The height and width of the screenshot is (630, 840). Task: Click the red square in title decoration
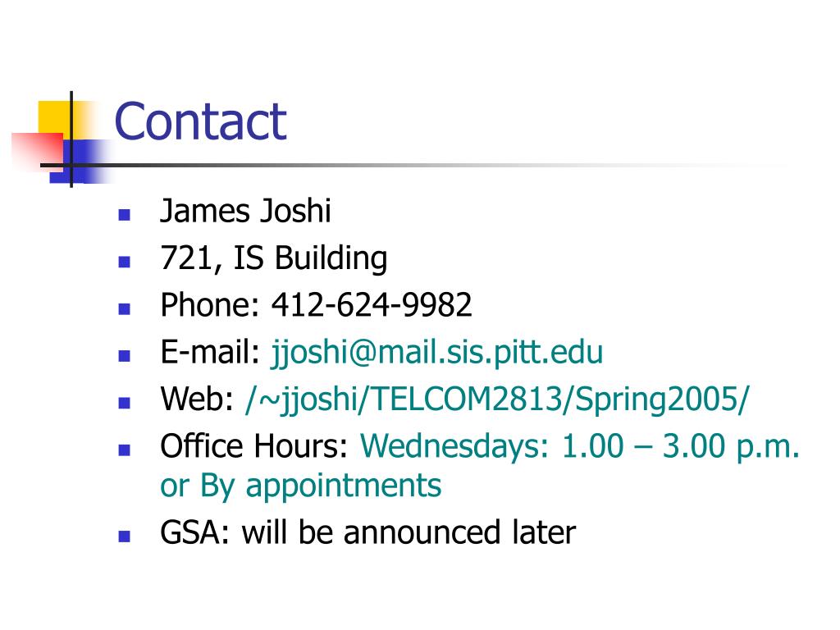36,150
